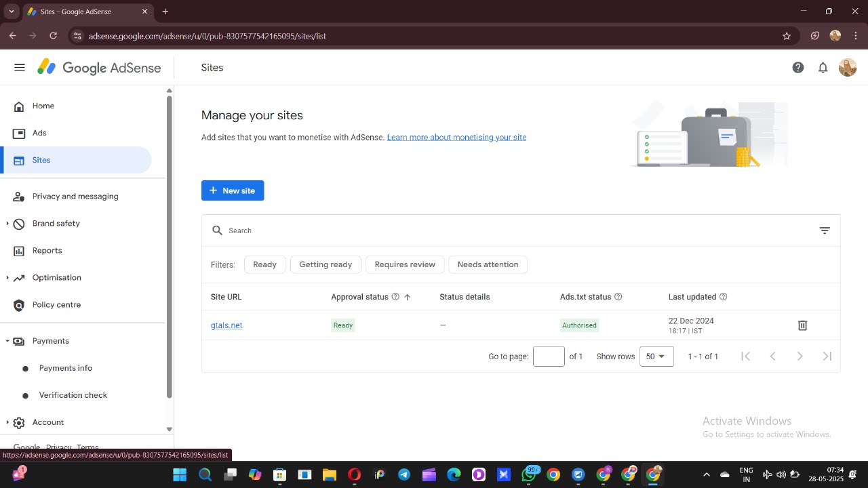Go to first page of results

pyautogui.click(x=745, y=357)
